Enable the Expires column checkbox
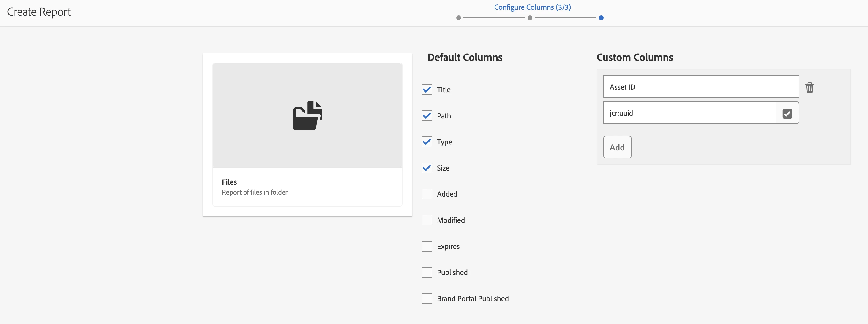The image size is (868, 324). pyautogui.click(x=427, y=246)
